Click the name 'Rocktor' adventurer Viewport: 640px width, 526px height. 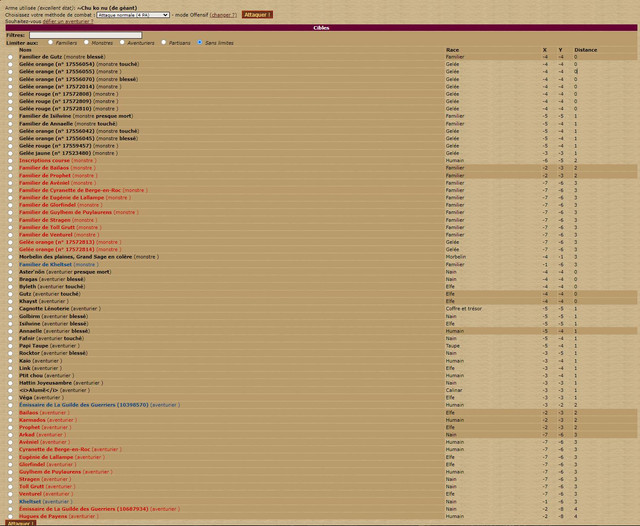click(x=29, y=353)
